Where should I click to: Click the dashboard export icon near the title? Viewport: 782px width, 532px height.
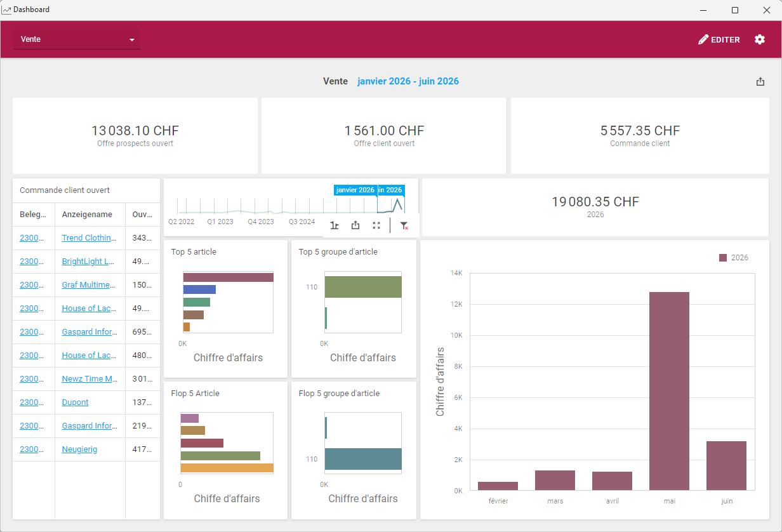click(x=760, y=82)
